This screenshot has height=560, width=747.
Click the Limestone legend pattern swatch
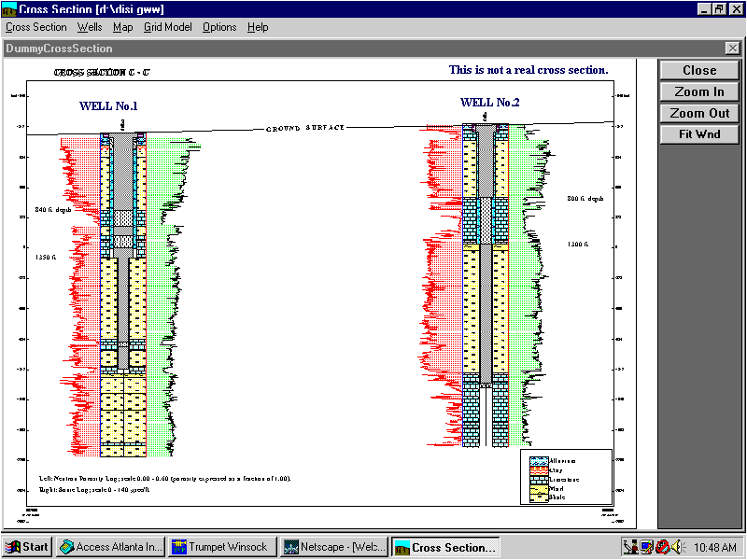coord(539,480)
